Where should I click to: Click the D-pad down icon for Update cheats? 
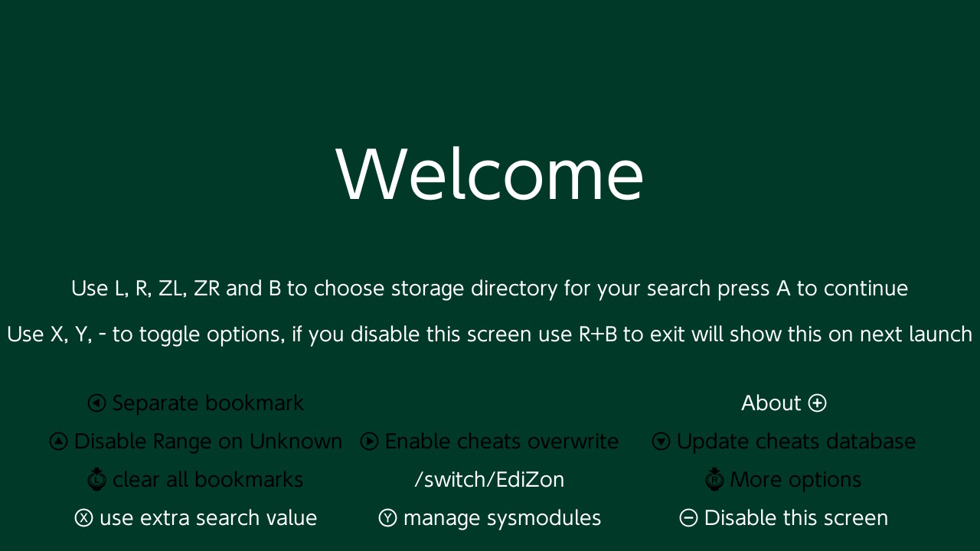(x=661, y=442)
